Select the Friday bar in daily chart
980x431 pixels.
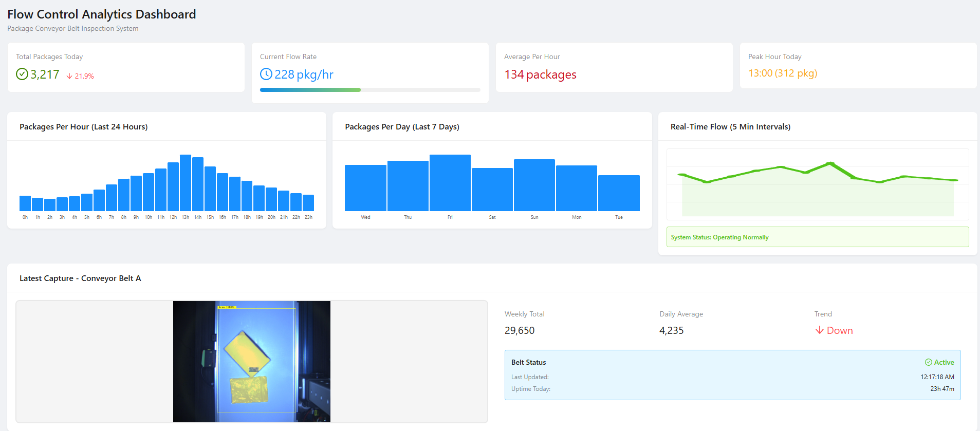(x=450, y=183)
